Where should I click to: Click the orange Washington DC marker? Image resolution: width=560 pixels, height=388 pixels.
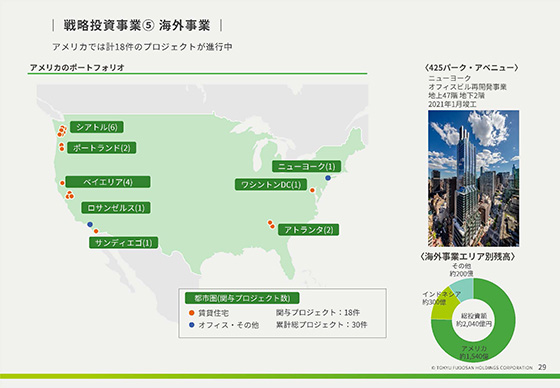[312, 190]
